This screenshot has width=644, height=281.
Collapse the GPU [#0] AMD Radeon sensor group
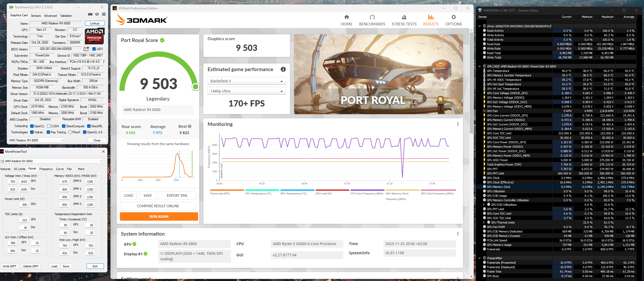click(x=480, y=66)
